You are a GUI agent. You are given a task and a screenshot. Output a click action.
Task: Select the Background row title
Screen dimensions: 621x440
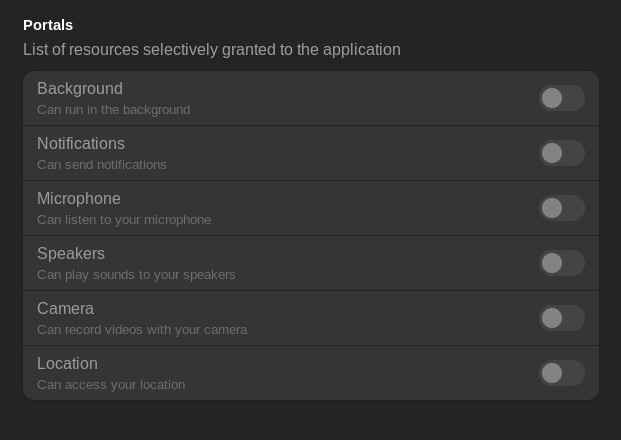[x=80, y=89]
